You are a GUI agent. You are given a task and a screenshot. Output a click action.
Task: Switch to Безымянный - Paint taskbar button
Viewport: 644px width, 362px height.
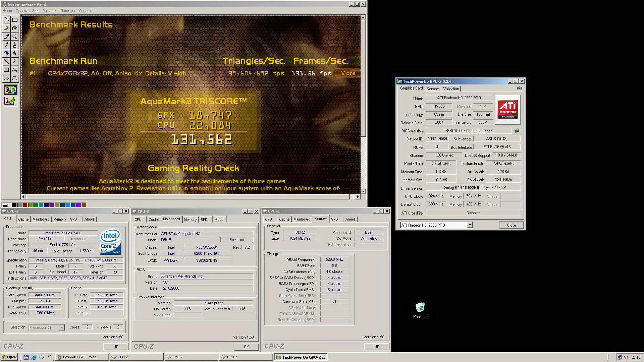(x=82, y=357)
